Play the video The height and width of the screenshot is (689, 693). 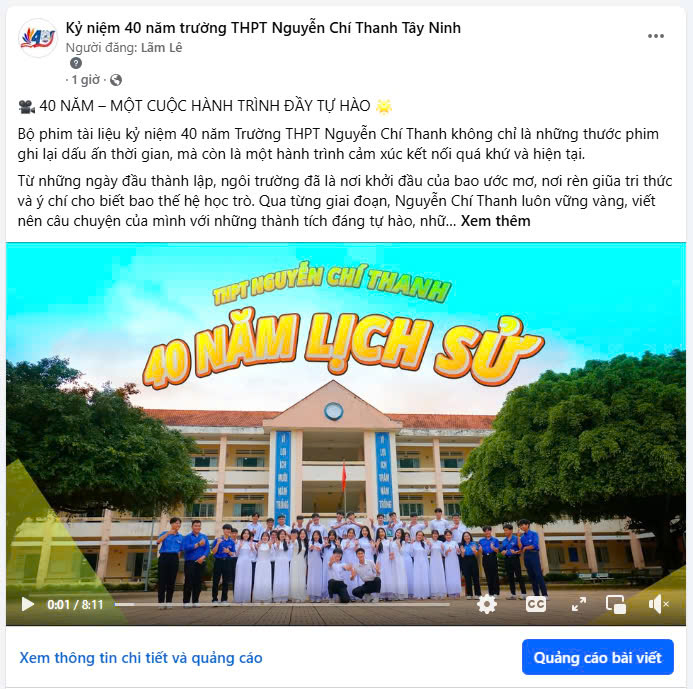tap(27, 604)
